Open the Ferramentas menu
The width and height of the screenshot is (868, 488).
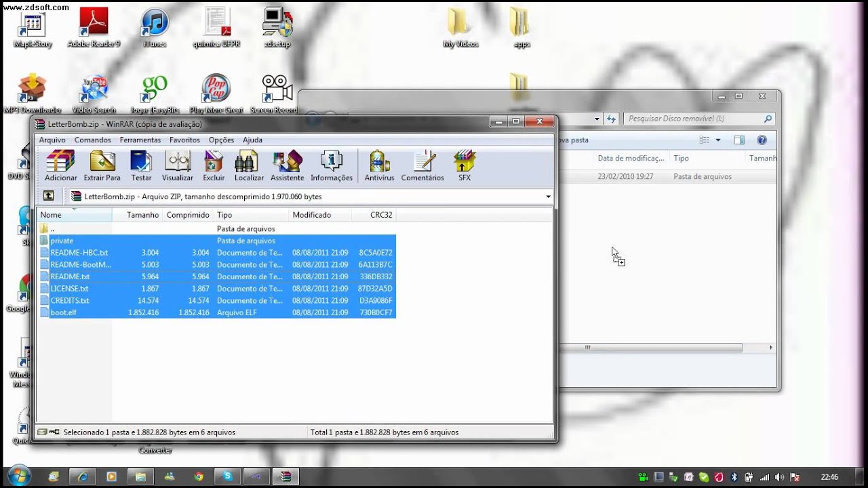click(140, 140)
